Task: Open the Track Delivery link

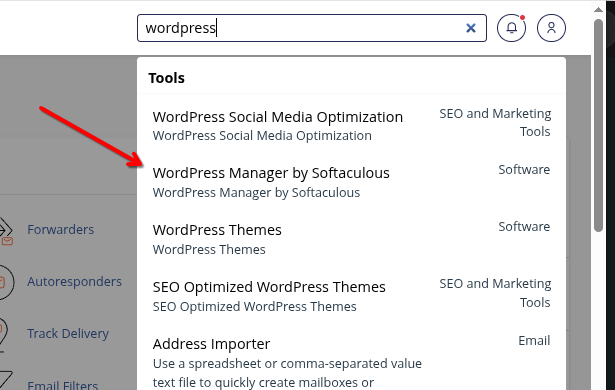Action: [68, 334]
